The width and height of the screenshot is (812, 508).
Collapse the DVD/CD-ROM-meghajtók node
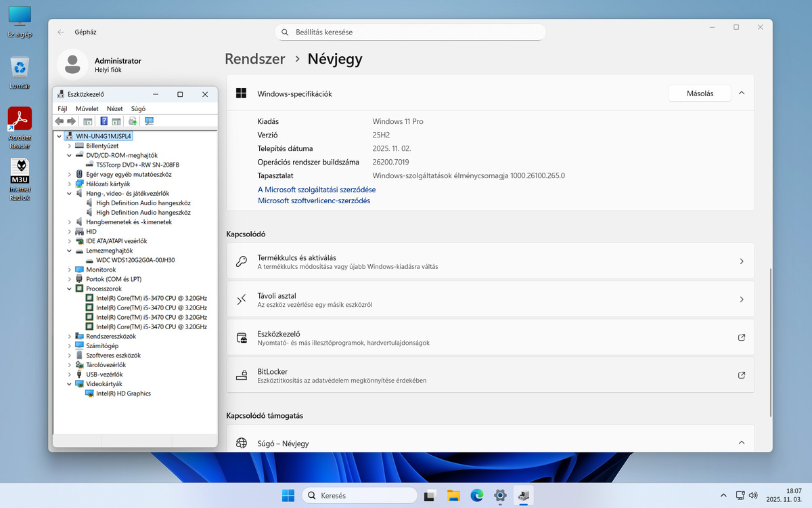[x=69, y=155]
